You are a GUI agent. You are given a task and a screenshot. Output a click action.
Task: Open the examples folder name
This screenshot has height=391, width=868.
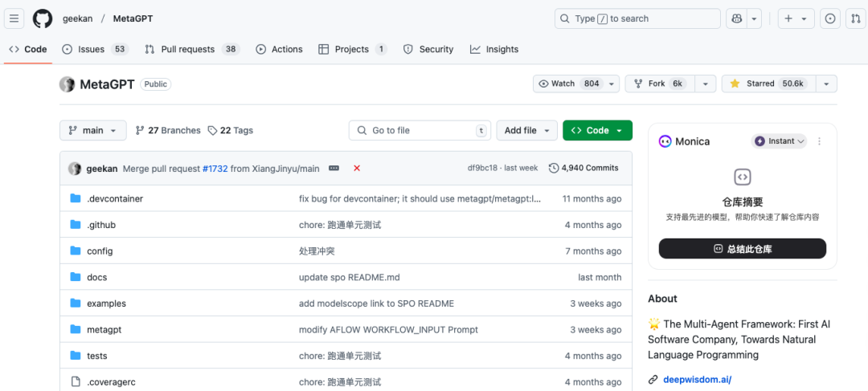[x=106, y=303]
